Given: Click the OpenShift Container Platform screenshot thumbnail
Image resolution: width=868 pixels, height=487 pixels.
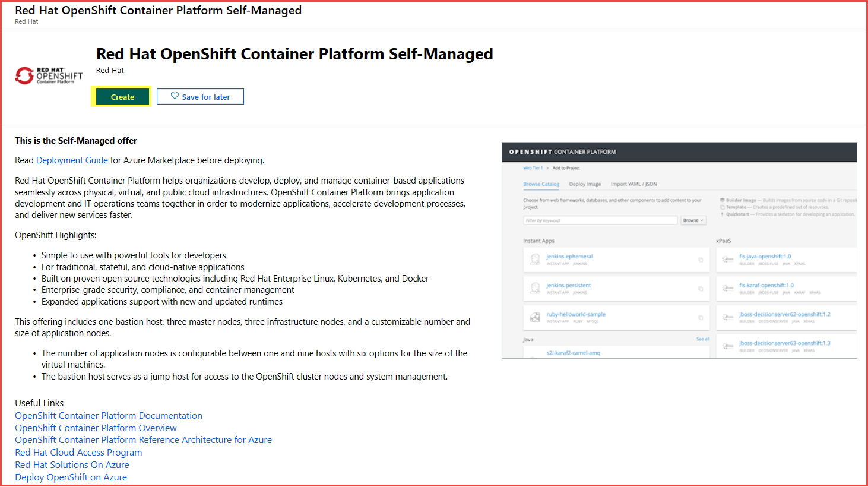Looking at the screenshot, I should coord(679,250).
